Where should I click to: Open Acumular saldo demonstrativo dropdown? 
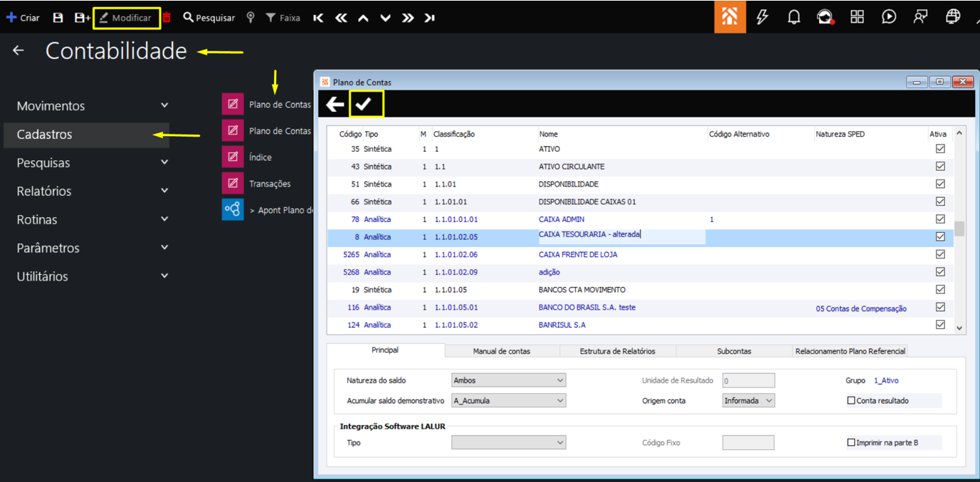click(x=509, y=401)
